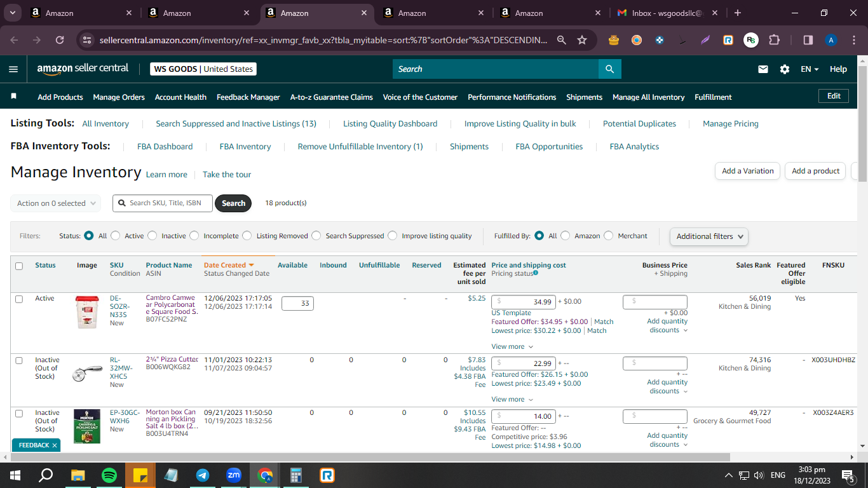Viewport: 868px width, 488px height.
Task: Open the Help link in the header
Action: point(838,69)
